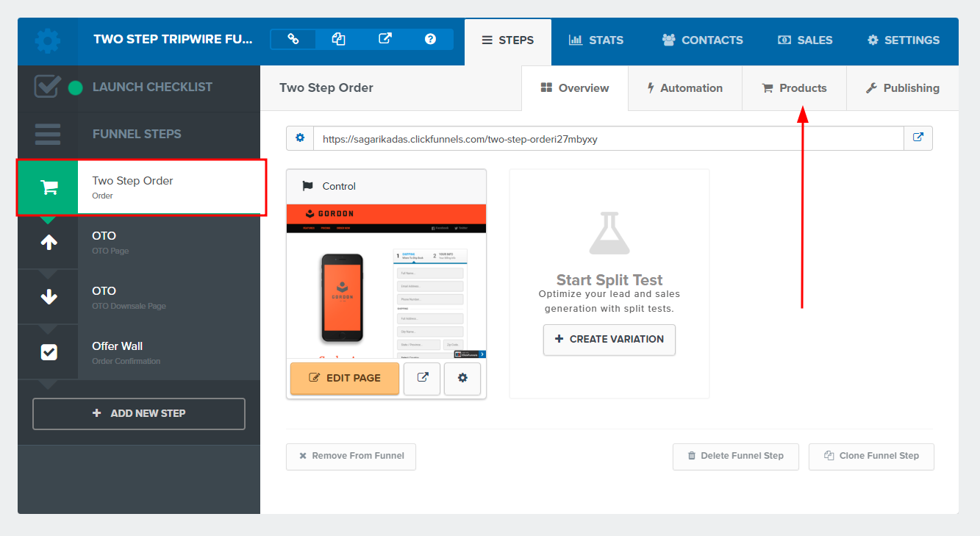The height and width of the screenshot is (536, 980).
Task: Click the Control page thumbnail preview
Action: 386,281
